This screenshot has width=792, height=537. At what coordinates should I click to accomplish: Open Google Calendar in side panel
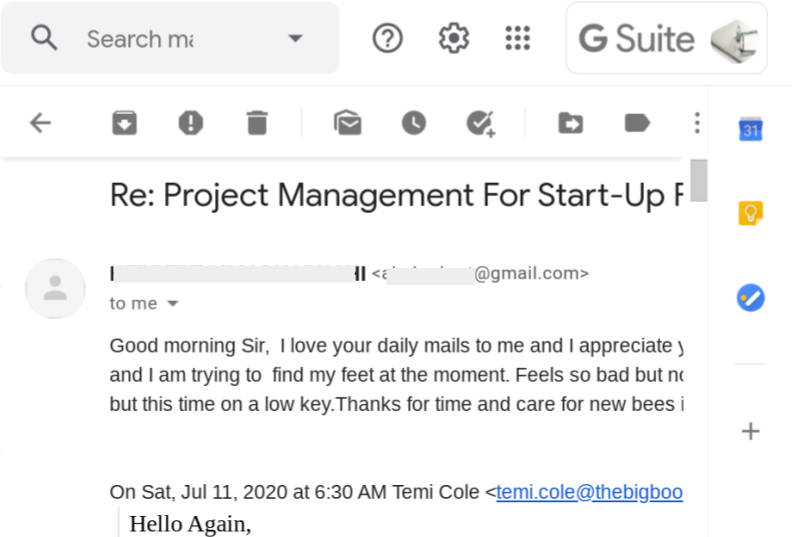[x=751, y=130]
